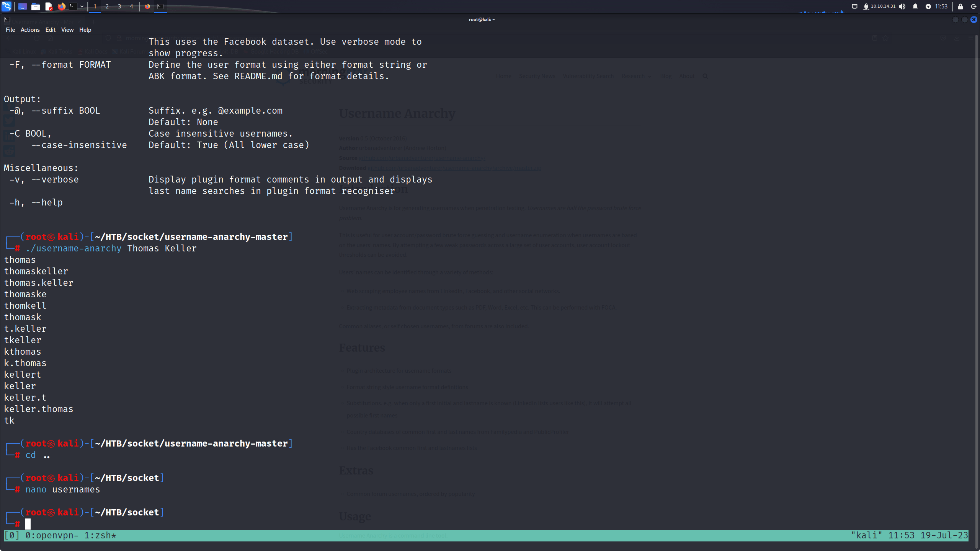The height and width of the screenshot is (551, 980).
Task: Show the desktop with the panel icon
Action: [x=23, y=7]
